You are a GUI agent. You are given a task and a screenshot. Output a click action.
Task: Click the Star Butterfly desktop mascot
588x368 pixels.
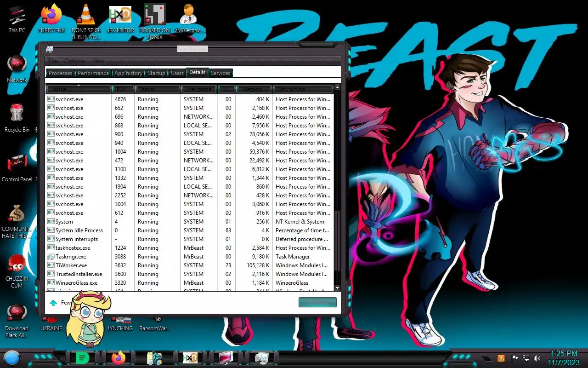(x=90, y=320)
